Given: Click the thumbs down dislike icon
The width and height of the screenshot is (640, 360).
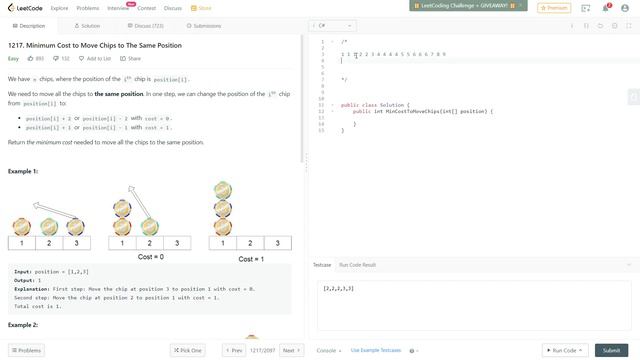Looking at the screenshot, I should (56, 58).
